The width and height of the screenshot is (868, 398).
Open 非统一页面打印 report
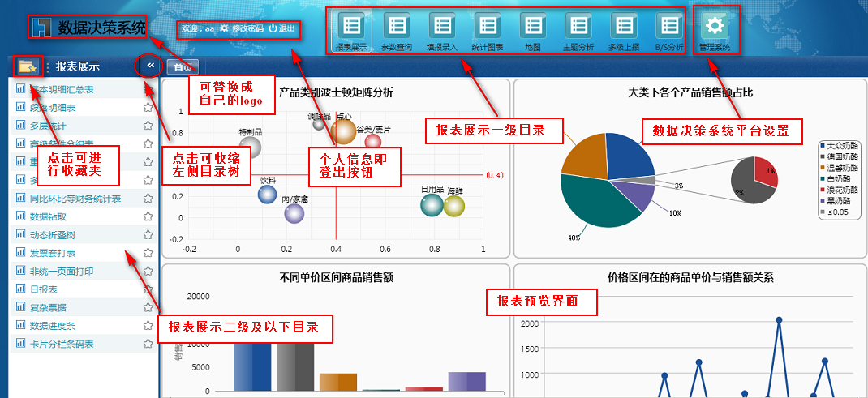coord(62,272)
